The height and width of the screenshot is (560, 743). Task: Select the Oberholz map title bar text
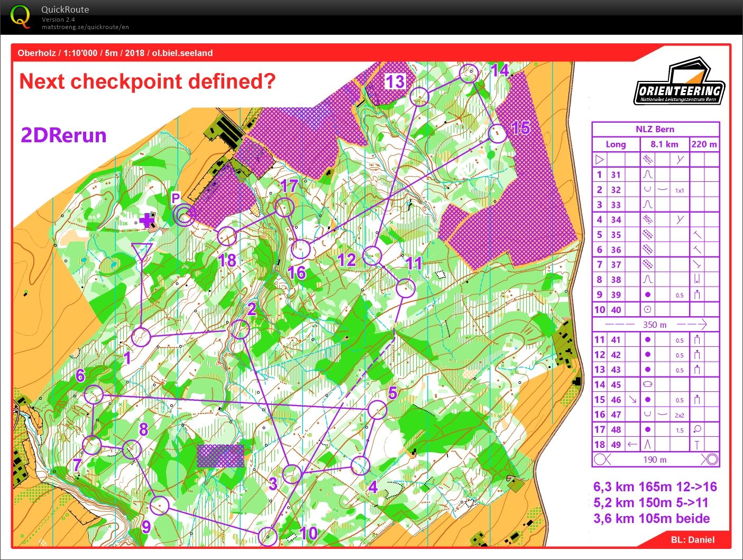coord(115,53)
